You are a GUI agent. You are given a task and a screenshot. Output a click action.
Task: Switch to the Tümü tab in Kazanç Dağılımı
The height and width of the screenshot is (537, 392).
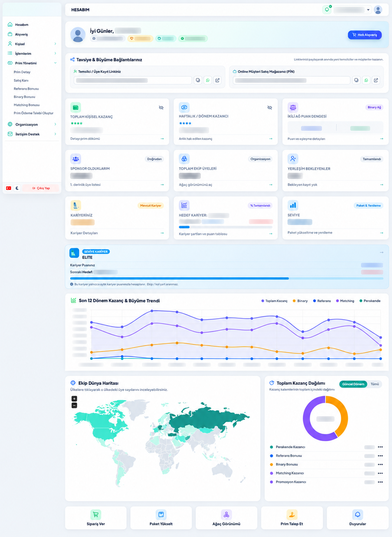click(x=375, y=384)
